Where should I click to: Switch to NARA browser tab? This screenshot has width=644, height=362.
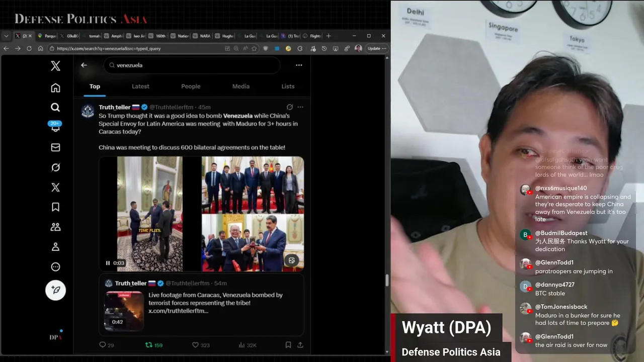click(201, 36)
